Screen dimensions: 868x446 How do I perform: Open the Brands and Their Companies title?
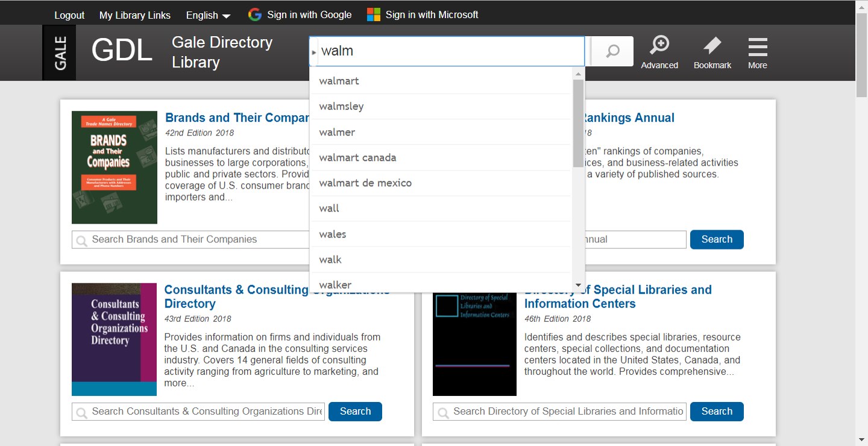click(x=237, y=118)
